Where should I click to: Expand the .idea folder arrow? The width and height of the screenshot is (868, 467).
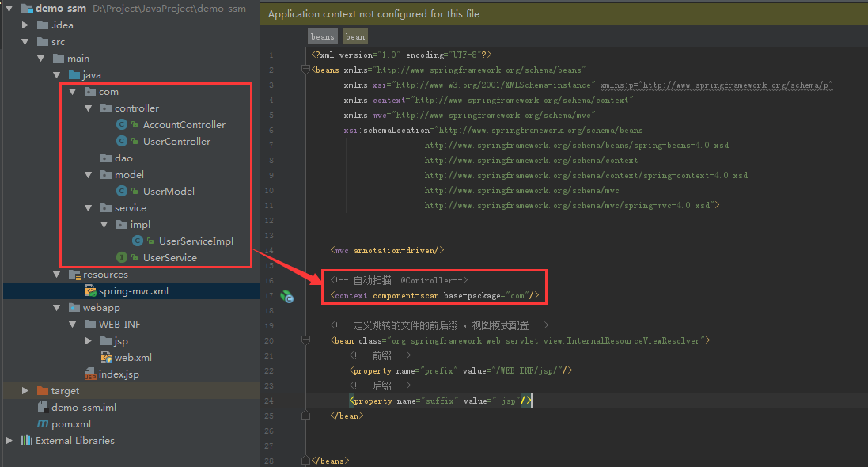pos(25,25)
